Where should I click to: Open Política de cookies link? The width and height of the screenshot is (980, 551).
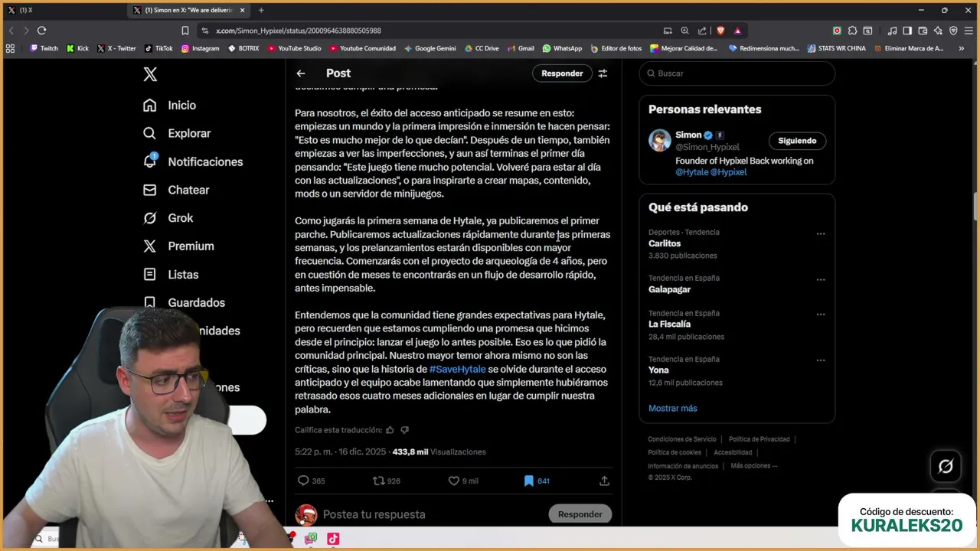pos(675,452)
